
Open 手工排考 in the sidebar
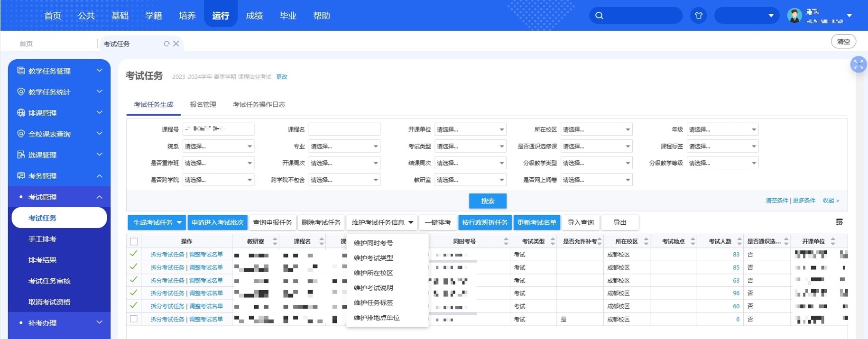(x=42, y=239)
